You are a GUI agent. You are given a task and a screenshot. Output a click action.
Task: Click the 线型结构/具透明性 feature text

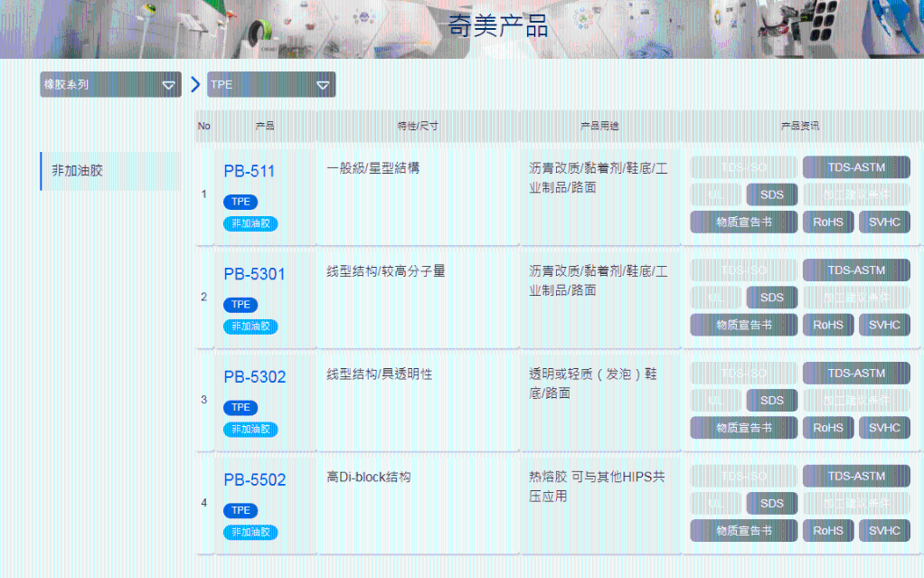pyautogui.click(x=380, y=374)
